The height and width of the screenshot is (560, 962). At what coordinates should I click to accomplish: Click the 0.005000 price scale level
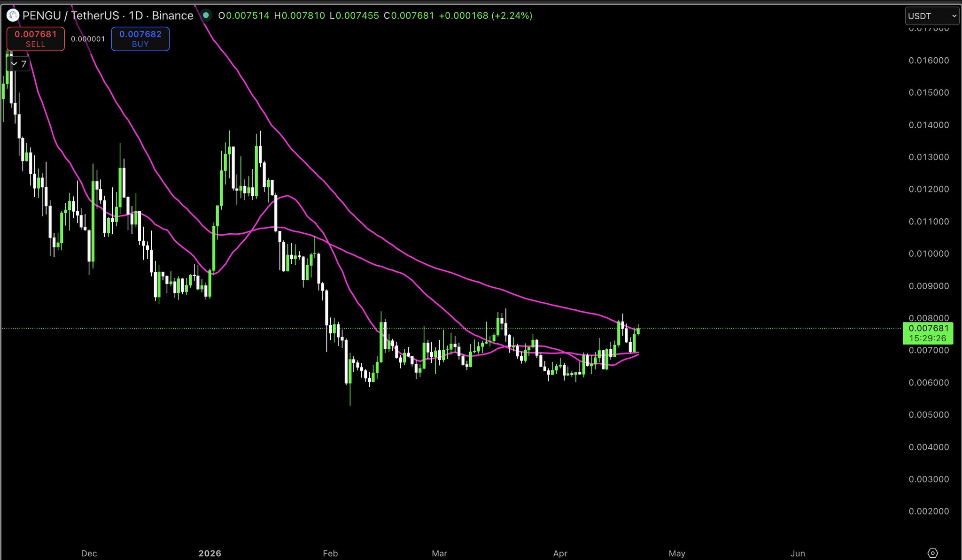928,414
